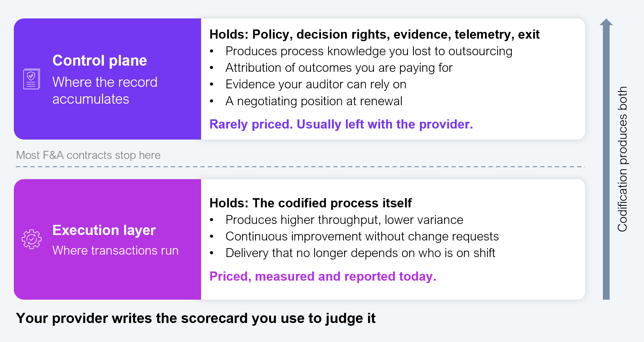Click 'Where transactions run' subtitle
Image resolution: width=644 pixels, height=342 pixels.
click(x=115, y=250)
